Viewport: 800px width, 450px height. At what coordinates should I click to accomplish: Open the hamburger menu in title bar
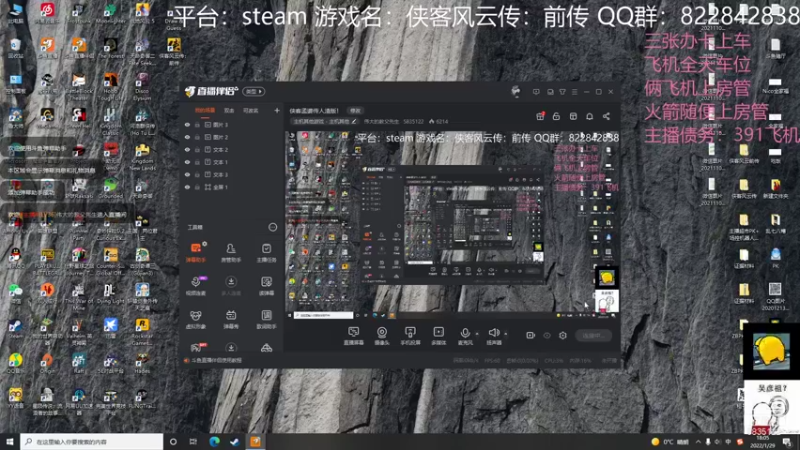574,92
